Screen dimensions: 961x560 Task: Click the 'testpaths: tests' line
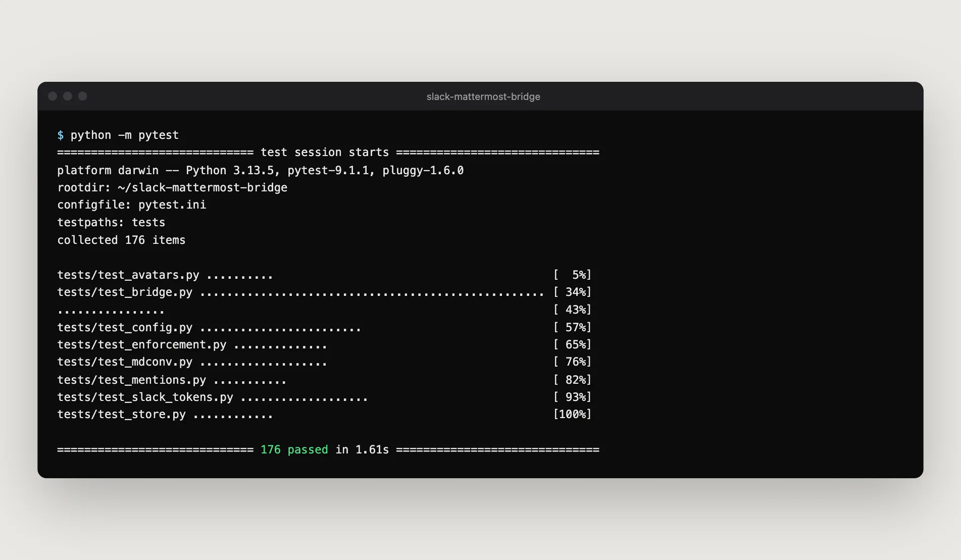pos(111,223)
